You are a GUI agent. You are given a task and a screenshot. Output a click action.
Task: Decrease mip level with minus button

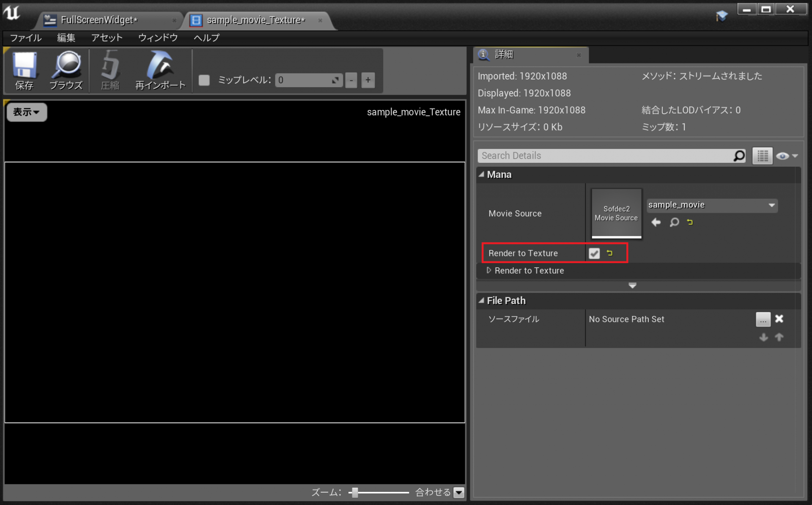coord(351,80)
